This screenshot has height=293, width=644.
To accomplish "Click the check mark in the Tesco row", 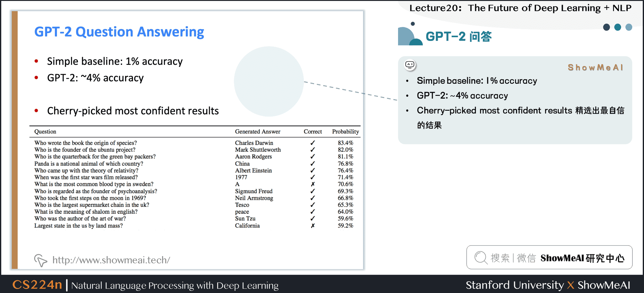I will click(x=313, y=205).
